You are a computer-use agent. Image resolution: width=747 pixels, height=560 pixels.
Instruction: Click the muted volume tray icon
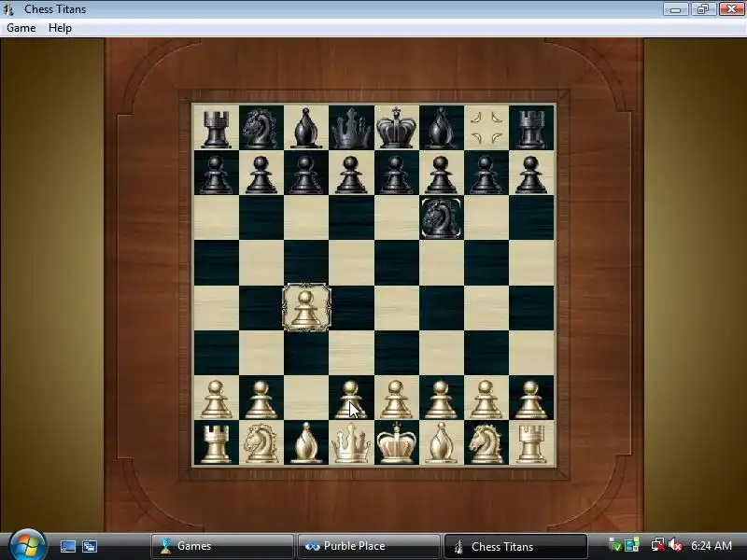675,545
